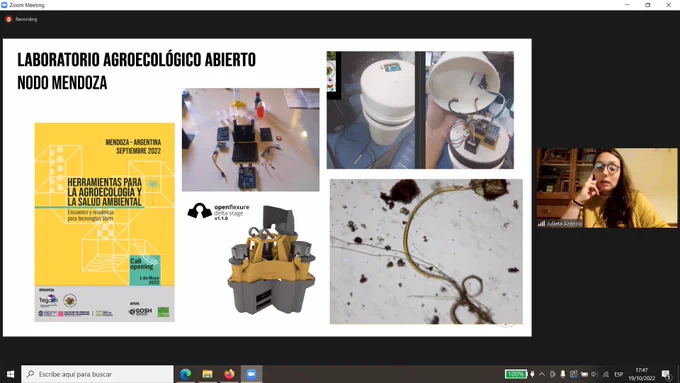Click Julieta Arancio's name label
The image size is (680, 383).
click(564, 224)
